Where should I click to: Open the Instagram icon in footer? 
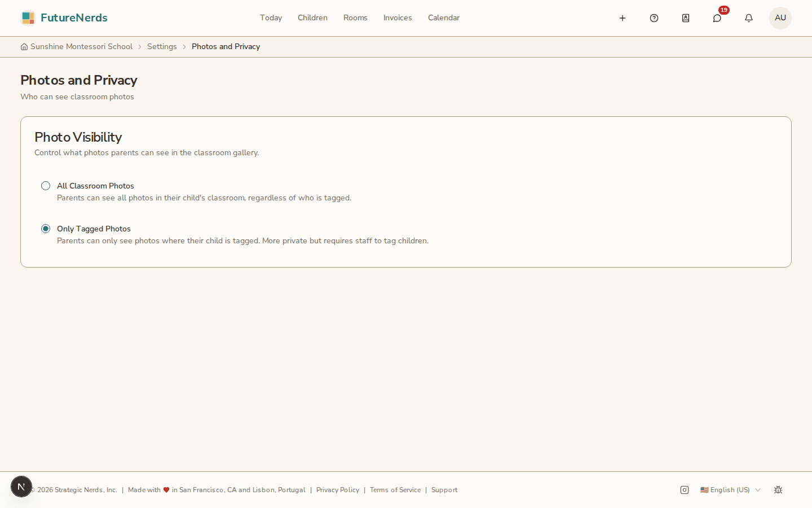(685, 490)
